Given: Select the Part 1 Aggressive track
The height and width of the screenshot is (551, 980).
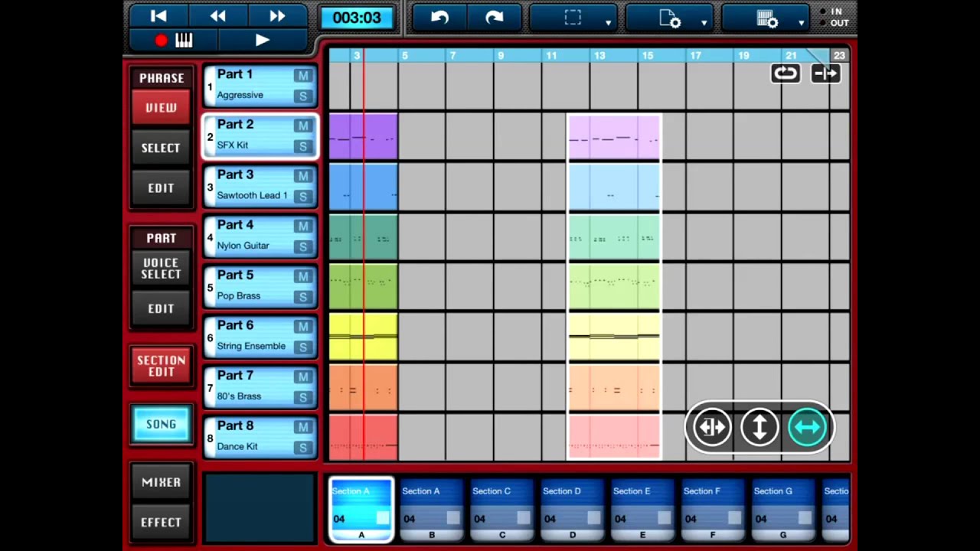Looking at the screenshot, I should 260,86.
